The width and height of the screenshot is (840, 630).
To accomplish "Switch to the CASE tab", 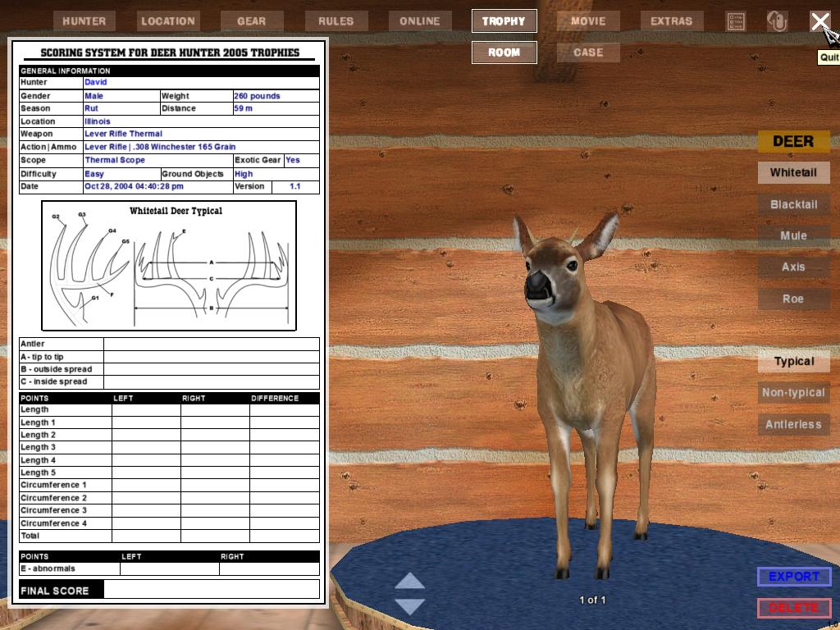I will click(x=588, y=52).
